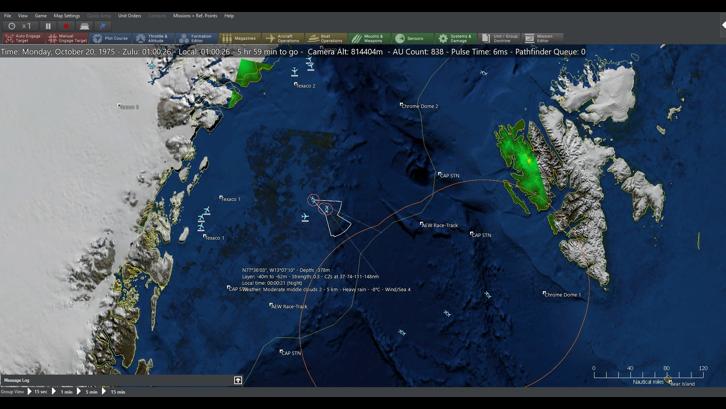Screen dimensions: 726x409
Task: Open Boat Operations
Action: 326,38
